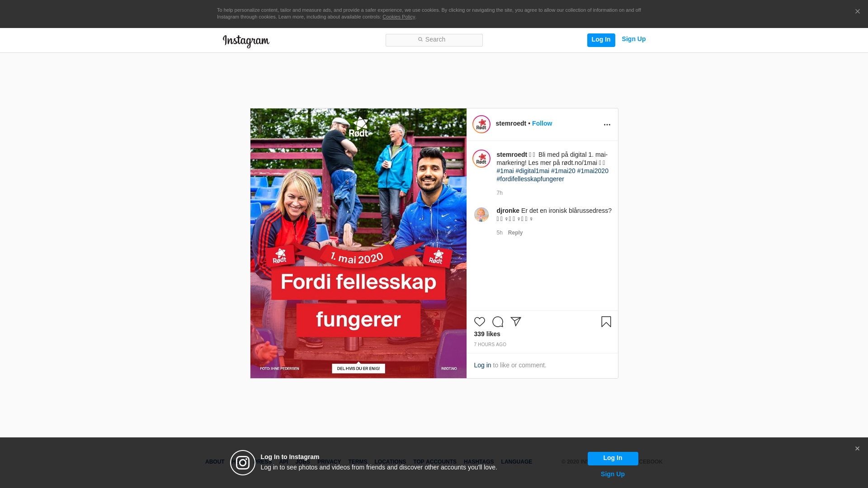Open djronke's commenter avatar
868x488 pixels.
coord(481,215)
